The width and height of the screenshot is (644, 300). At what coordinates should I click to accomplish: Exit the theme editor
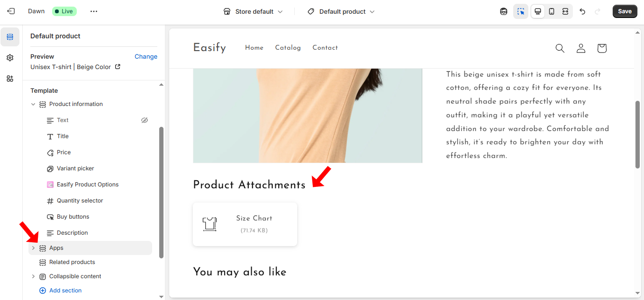point(11,11)
